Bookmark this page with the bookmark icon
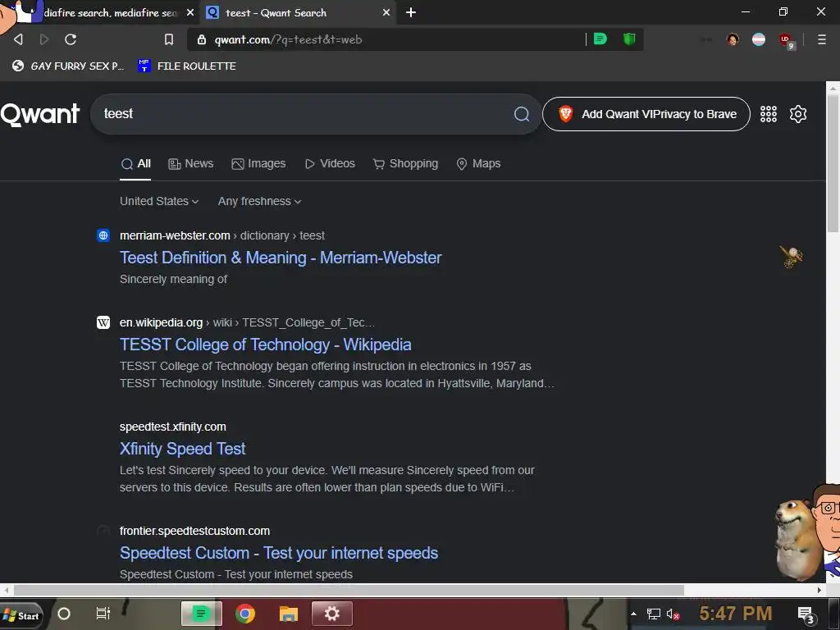This screenshot has width=840, height=630. tap(169, 39)
